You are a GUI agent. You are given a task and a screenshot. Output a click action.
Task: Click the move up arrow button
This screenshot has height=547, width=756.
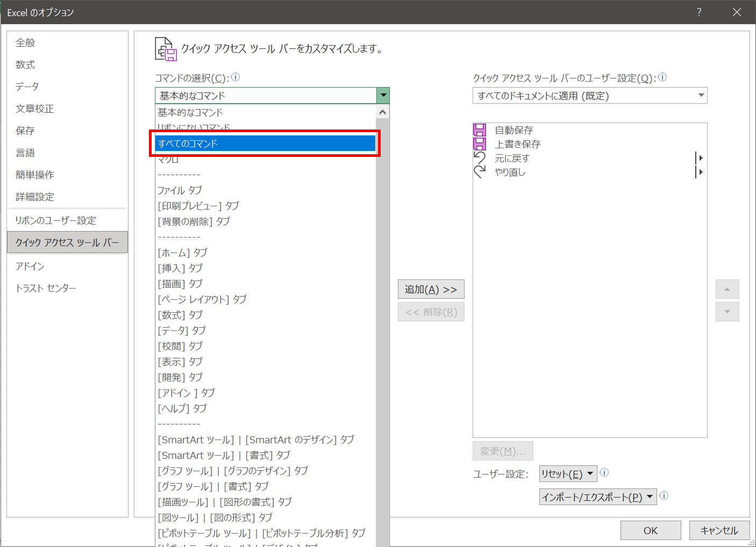click(x=727, y=289)
